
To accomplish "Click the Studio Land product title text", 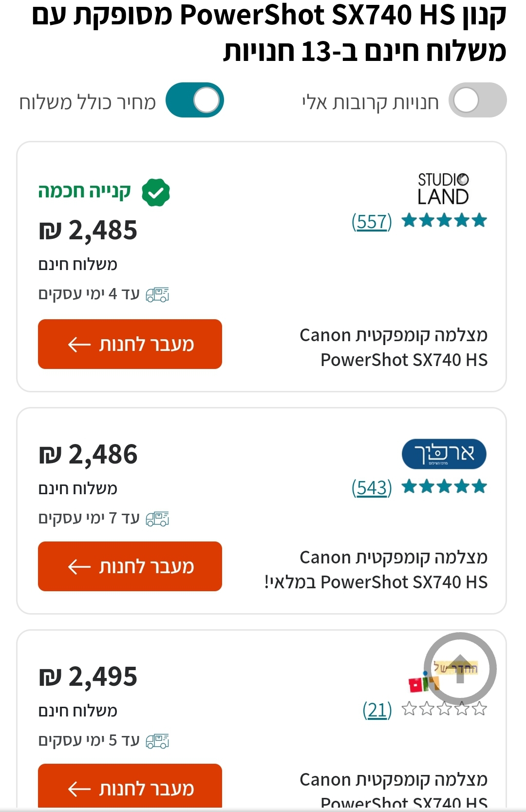I will click(394, 348).
